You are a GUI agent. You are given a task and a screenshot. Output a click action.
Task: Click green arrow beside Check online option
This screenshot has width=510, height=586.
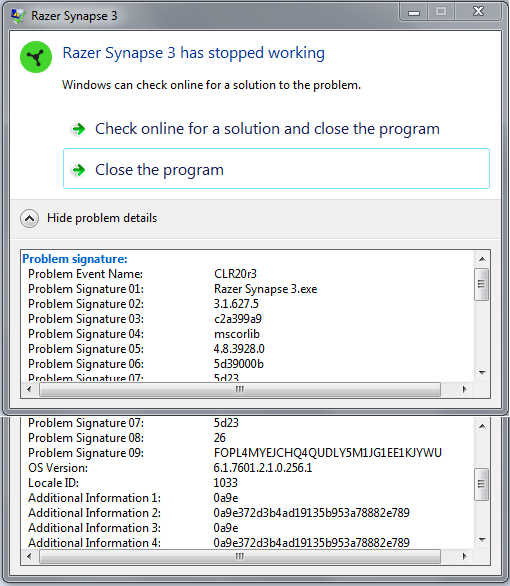click(x=78, y=129)
